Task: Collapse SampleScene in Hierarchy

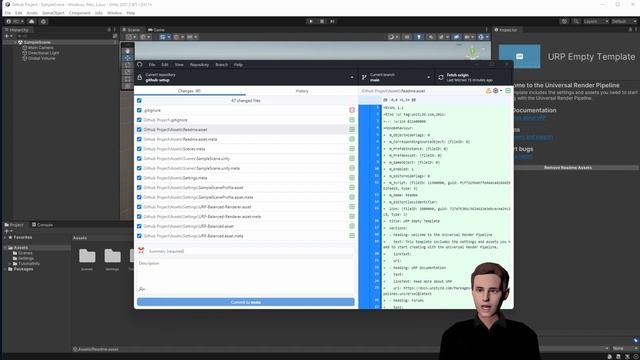Action: 15,42
